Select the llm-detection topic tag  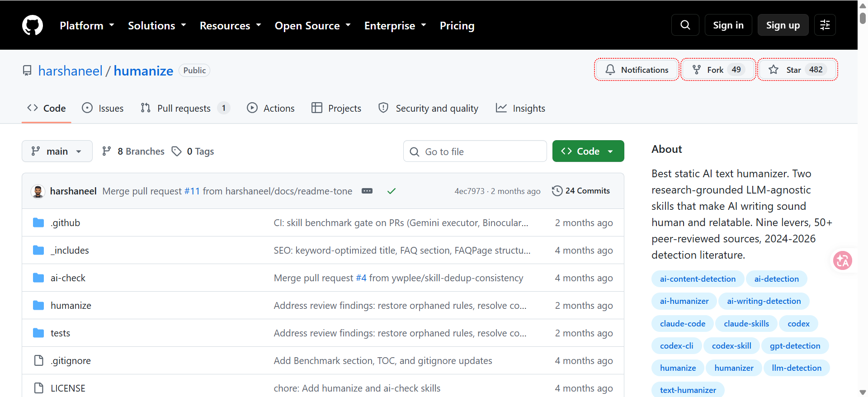797,368
